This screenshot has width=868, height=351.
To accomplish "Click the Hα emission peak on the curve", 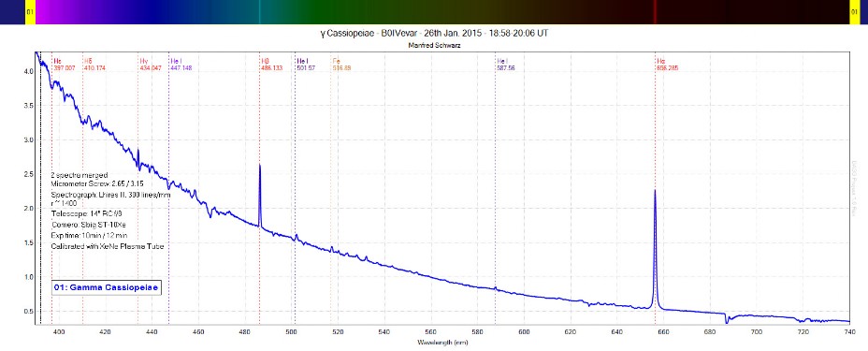I will tap(655, 191).
